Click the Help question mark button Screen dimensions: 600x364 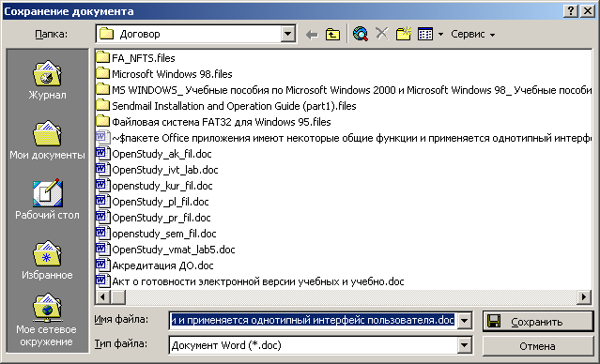[x=571, y=10]
